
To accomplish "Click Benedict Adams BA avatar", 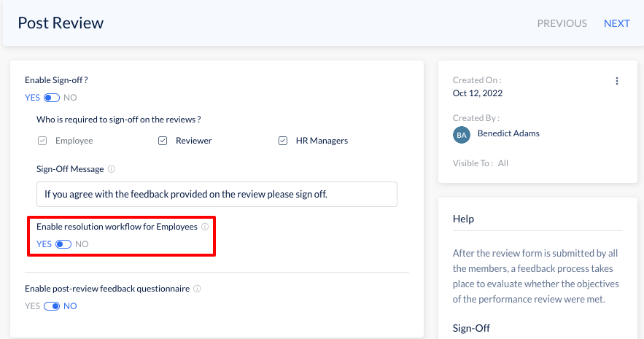I will pyautogui.click(x=461, y=135).
